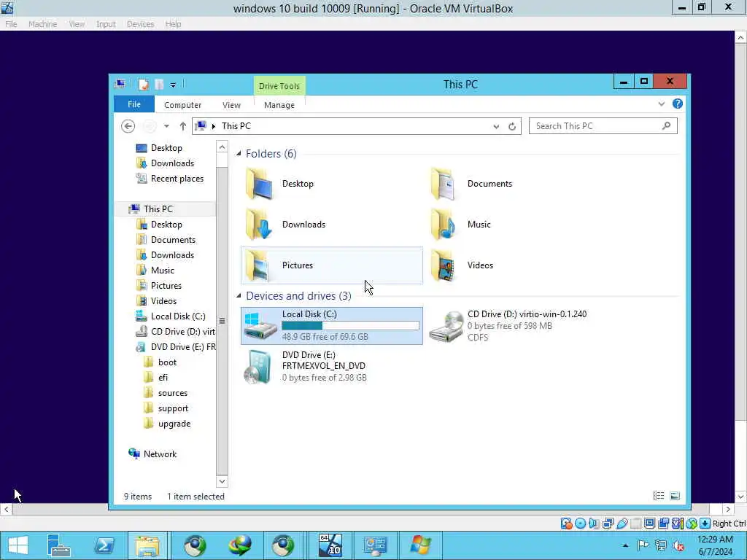Refresh the This PC address bar
The height and width of the screenshot is (560, 747).
(x=512, y=126)
